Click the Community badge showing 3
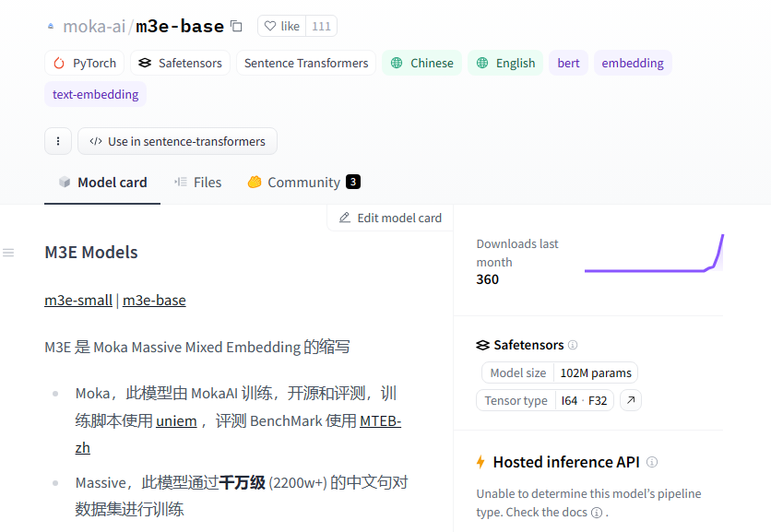The image size is (771, 532). click(x=353, y=182)
